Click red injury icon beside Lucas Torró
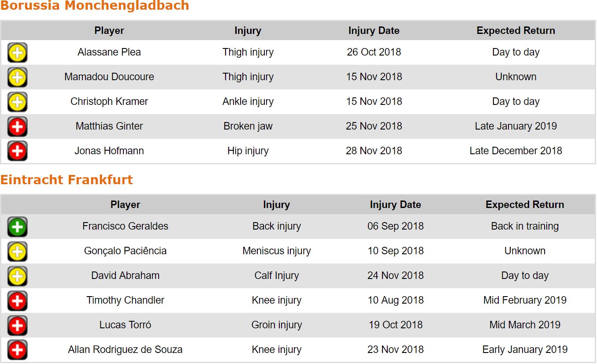597x364 pixels. click(17, 326)
